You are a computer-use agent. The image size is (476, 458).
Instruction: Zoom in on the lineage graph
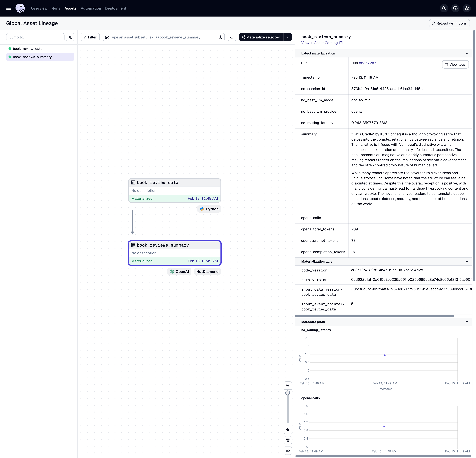[288, 386]
